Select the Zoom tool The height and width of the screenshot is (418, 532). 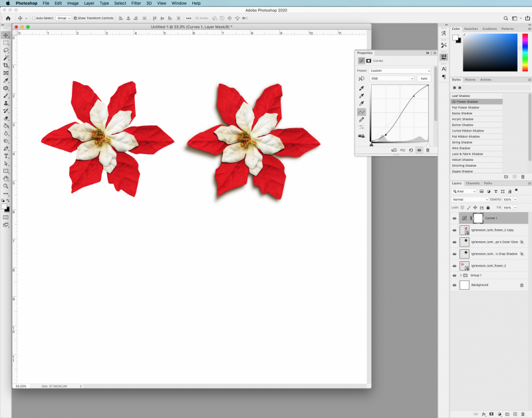coord(6,186)
